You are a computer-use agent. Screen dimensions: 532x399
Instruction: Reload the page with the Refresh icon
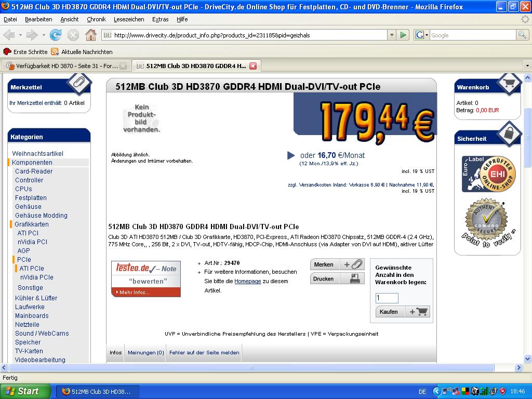tap(55, 35)
